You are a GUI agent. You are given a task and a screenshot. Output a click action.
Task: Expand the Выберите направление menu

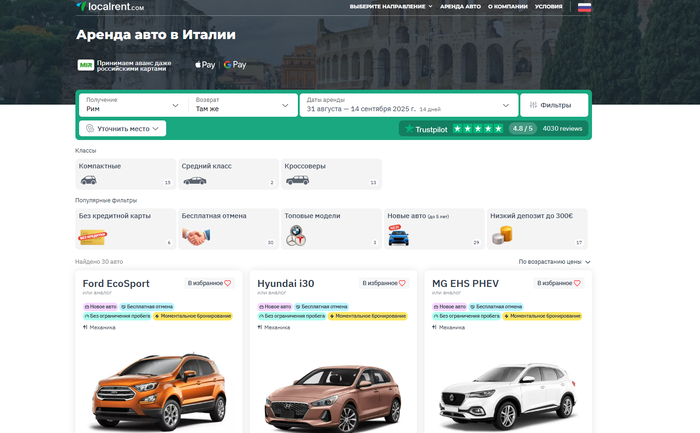[x=391, y=7]
